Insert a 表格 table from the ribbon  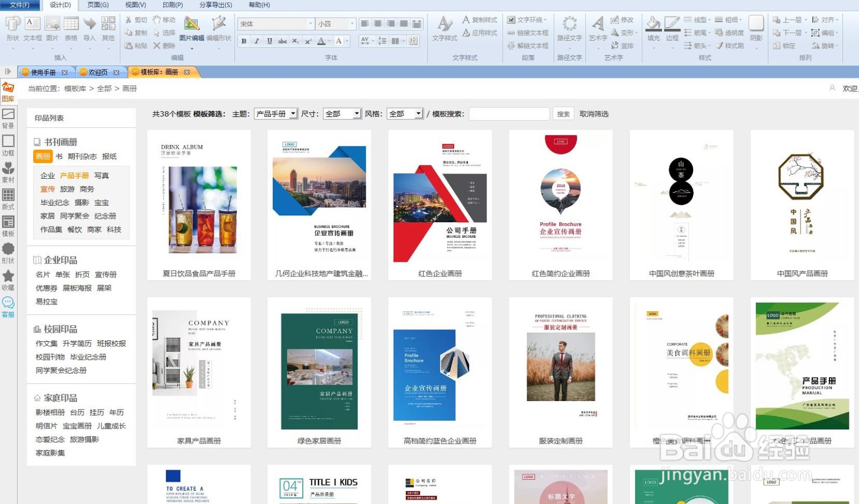(x=71, y=29)
